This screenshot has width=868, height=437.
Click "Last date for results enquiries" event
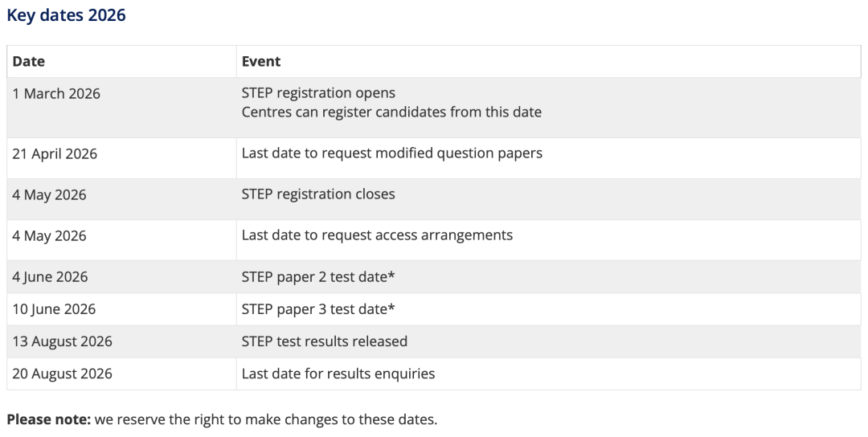338,374
